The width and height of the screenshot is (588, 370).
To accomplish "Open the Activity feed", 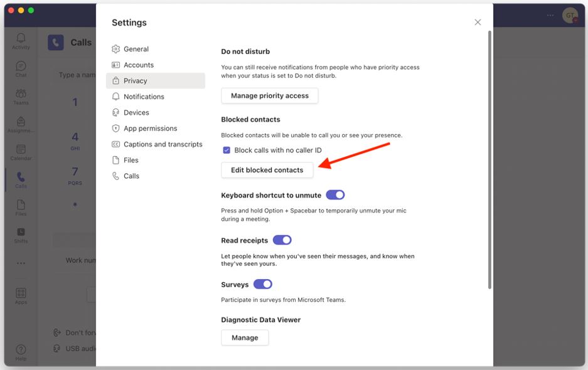I will 21,40.
